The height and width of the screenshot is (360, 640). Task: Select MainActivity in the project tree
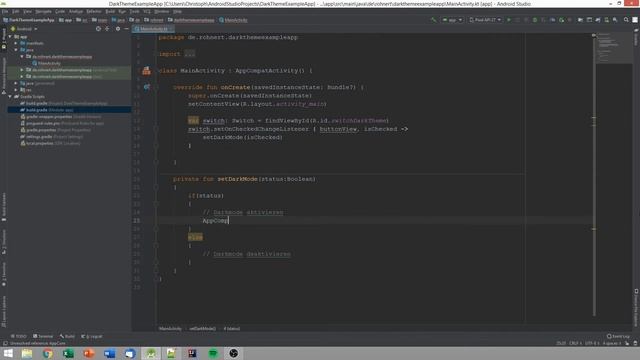click(46, 63)
